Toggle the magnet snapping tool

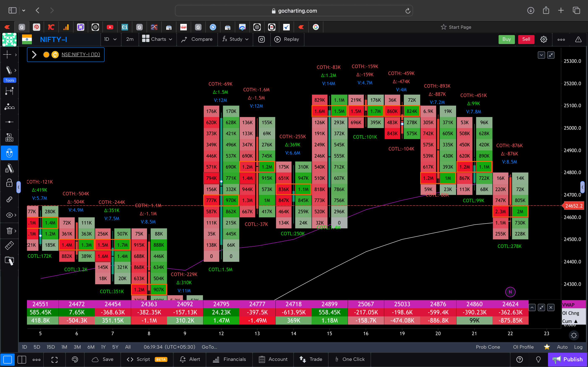click(x=9, y=153)
